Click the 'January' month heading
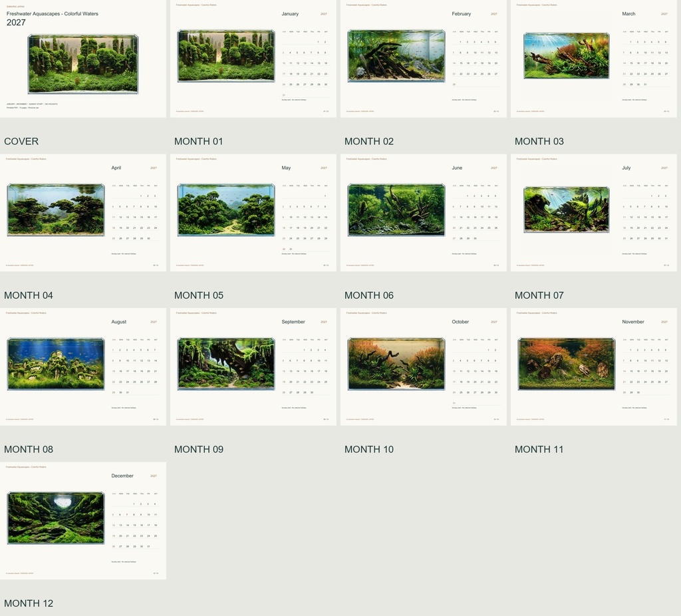This screenshot has height=616, width=681. [x=290, y=14]
